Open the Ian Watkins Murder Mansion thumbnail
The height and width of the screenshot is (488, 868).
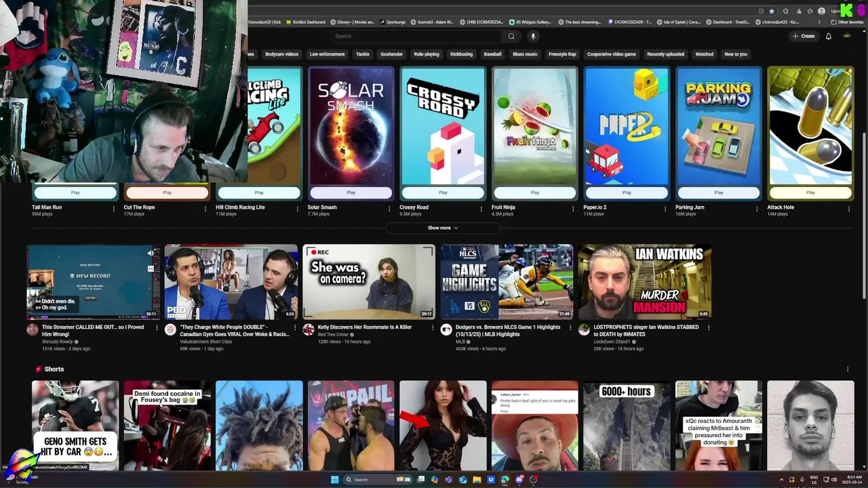(645, 282)
